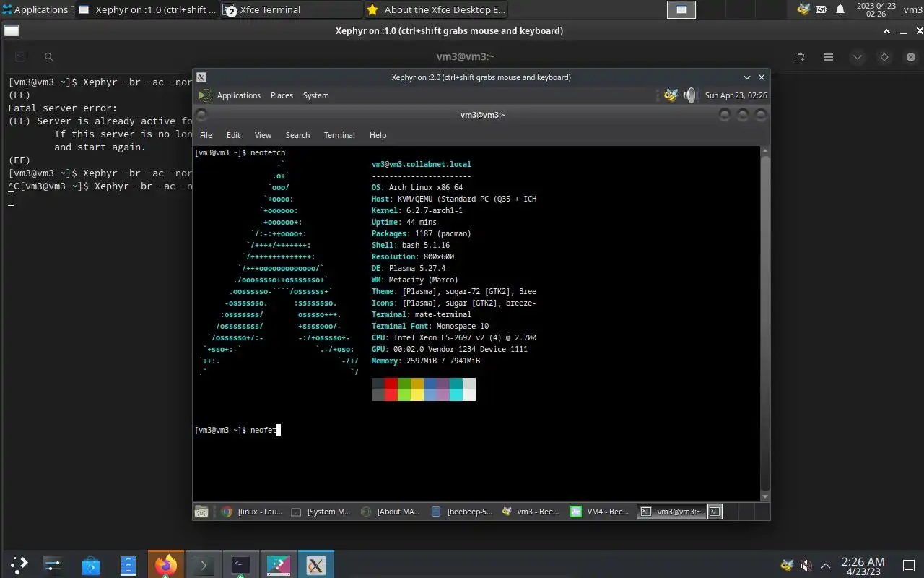Viewport: 924px width, 578px height.
Task: Open the pink and teal taskbar app icon
Action: point(279,564)
